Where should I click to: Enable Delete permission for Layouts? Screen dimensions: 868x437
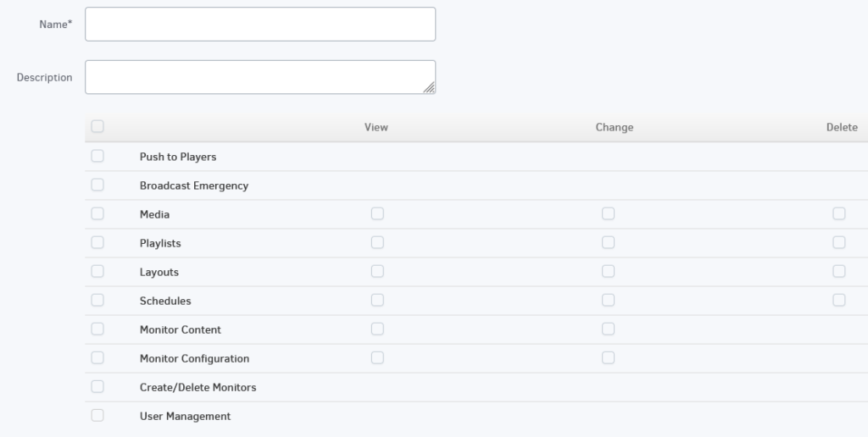tap(839, 271)
